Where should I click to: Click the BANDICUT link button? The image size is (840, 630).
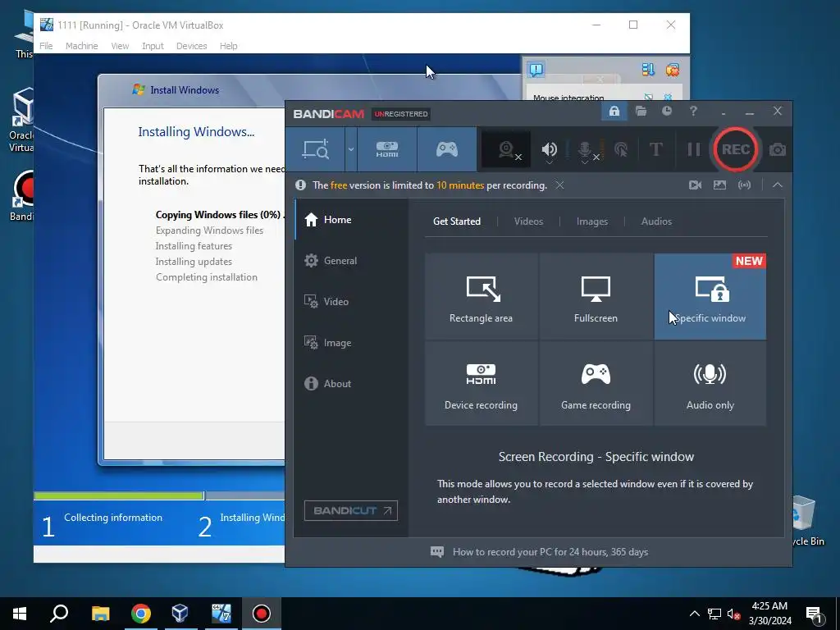pos(351,510)
